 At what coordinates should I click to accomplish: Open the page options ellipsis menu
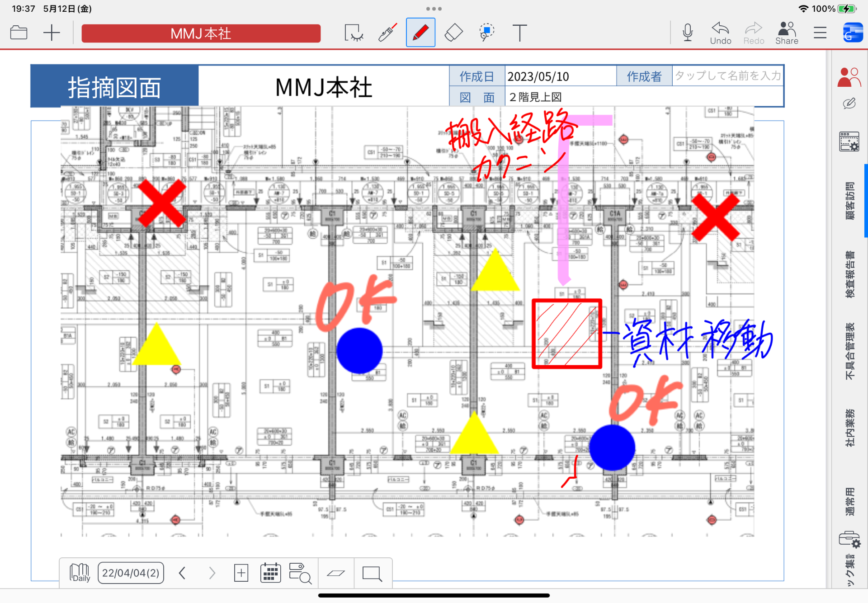[x=433, y=8]
